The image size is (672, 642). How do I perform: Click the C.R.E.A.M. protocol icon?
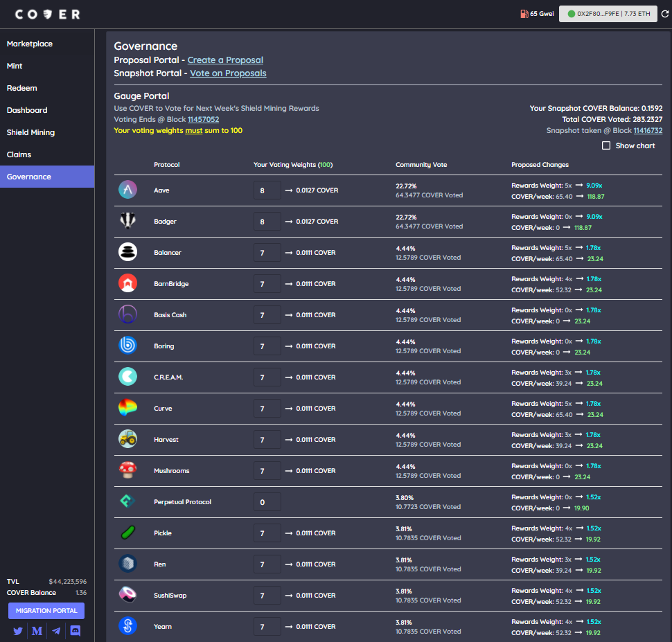click(x=127, y=377)
